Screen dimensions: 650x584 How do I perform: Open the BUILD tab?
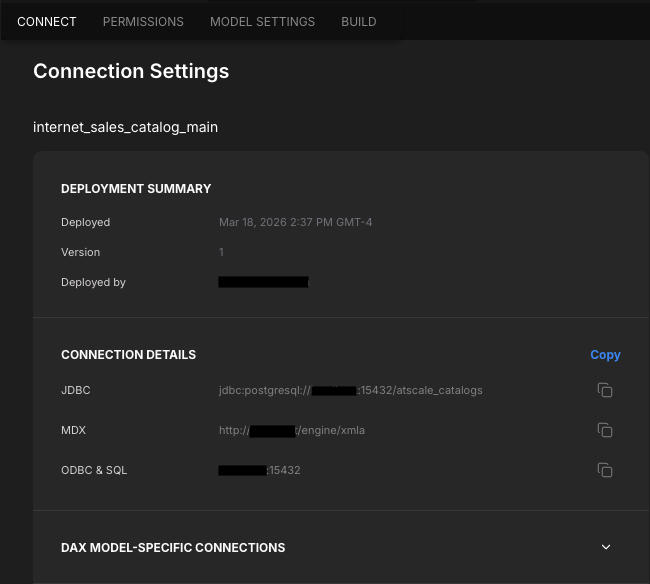coord(359,22)
